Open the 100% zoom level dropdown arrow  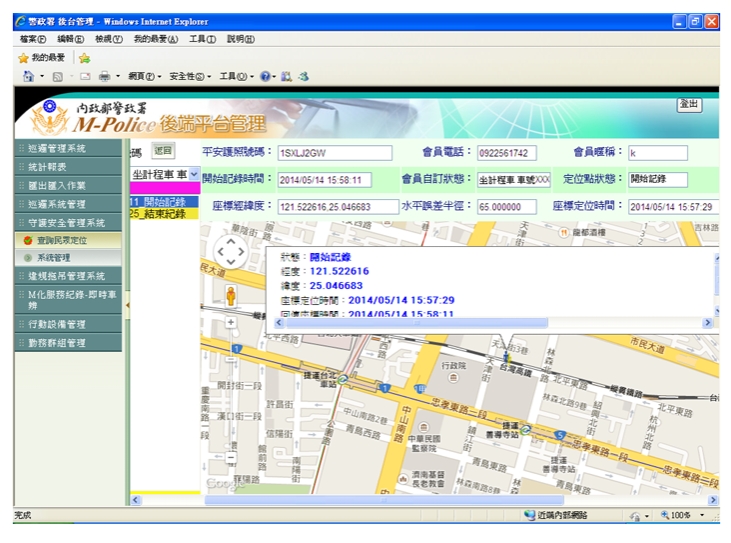[x=702, y=515]
